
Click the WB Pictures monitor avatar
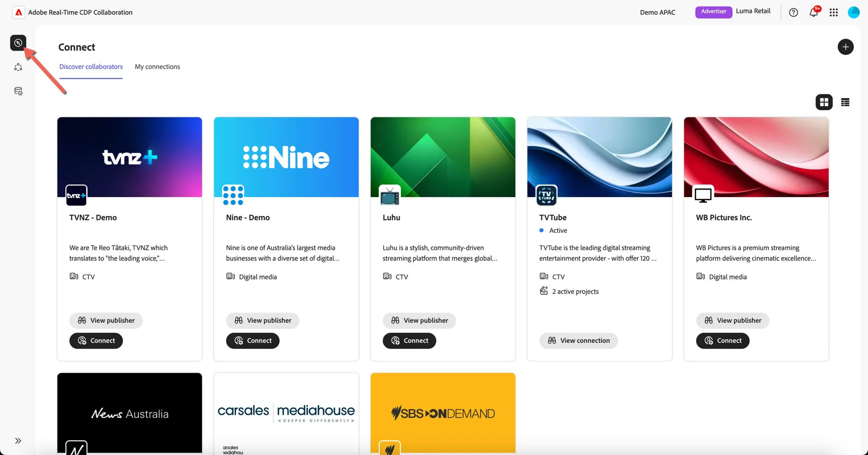point(703,195)
